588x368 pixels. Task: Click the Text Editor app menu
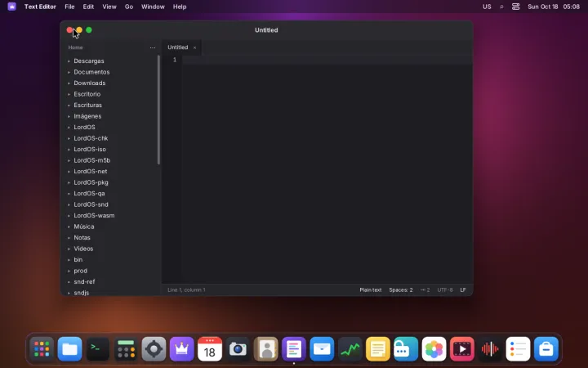point(40,7)
